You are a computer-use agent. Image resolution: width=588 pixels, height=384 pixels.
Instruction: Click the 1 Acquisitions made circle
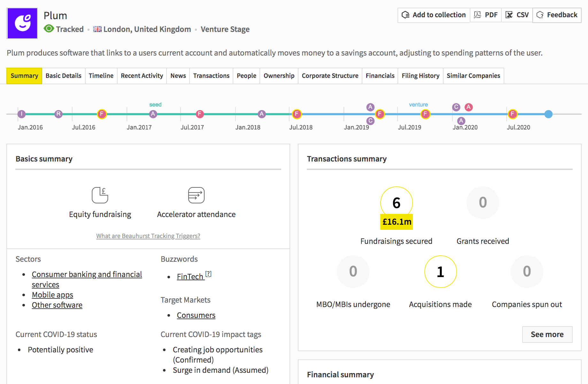click(x=440, y=271)
